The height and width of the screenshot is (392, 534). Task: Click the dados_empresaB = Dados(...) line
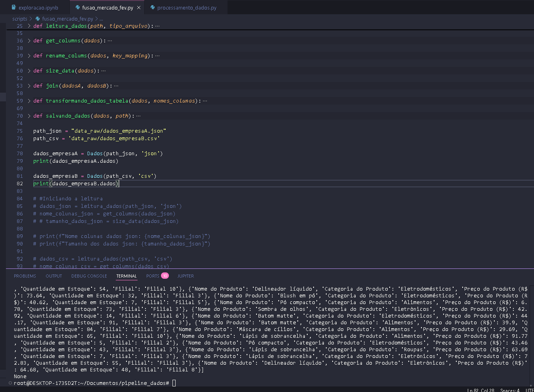click(x=95, y=176)
